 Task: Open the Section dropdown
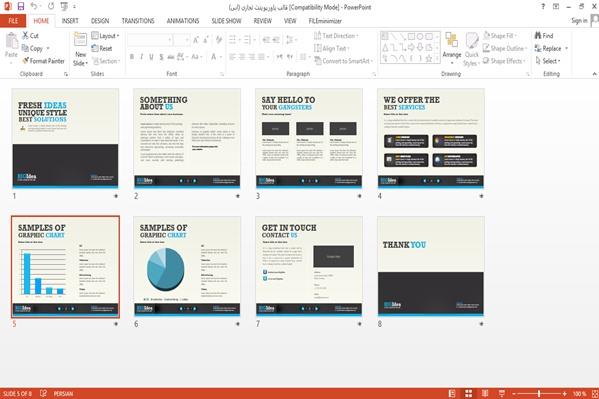(x=106, y=61)
